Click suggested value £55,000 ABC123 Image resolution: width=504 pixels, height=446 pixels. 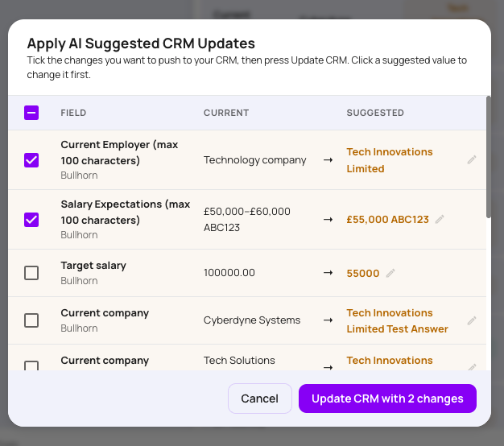[x=387, y=220]
